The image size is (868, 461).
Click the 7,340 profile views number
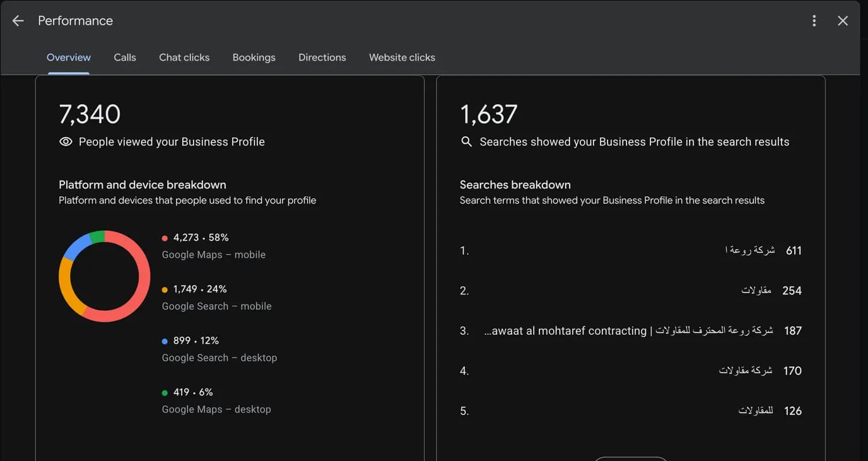[90, 114]
